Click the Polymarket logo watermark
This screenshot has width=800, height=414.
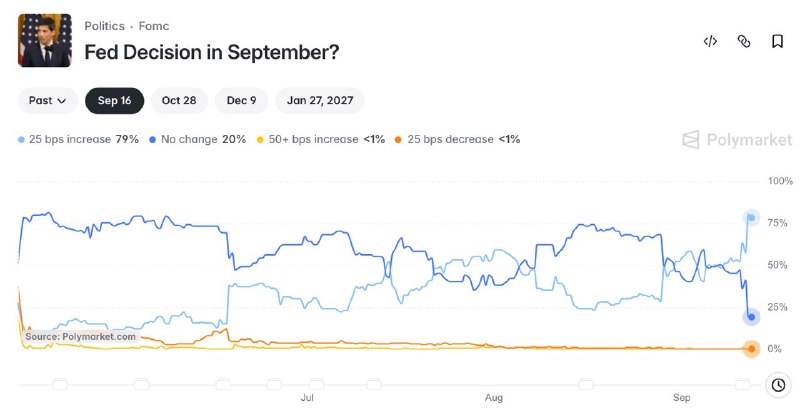pos(737,139)
